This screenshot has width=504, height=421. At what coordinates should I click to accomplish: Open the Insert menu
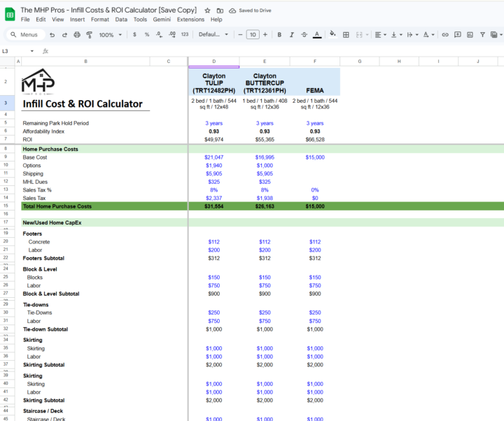point(78,20)
